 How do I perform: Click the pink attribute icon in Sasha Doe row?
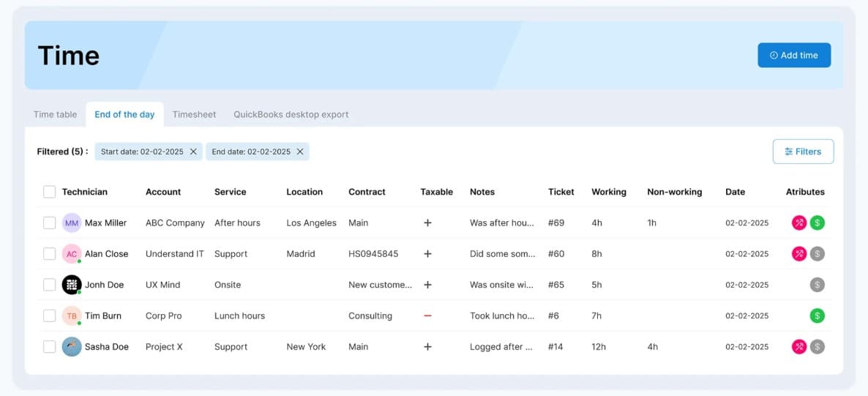(x=798, y=347)
